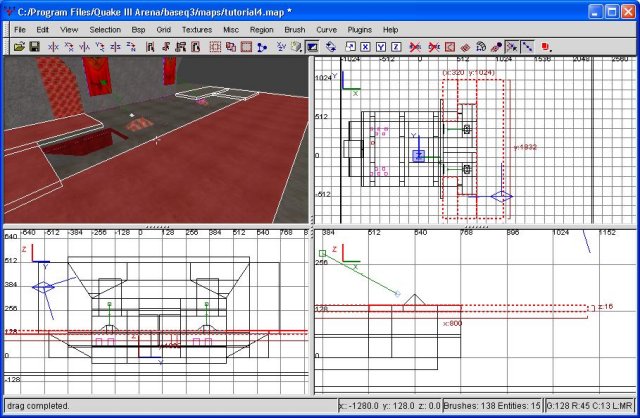This screenshot has width=640, height=418.
Task: Click the 'G:128 R:45 C:13 L:MR' status field
Action: tap(590, 406)
